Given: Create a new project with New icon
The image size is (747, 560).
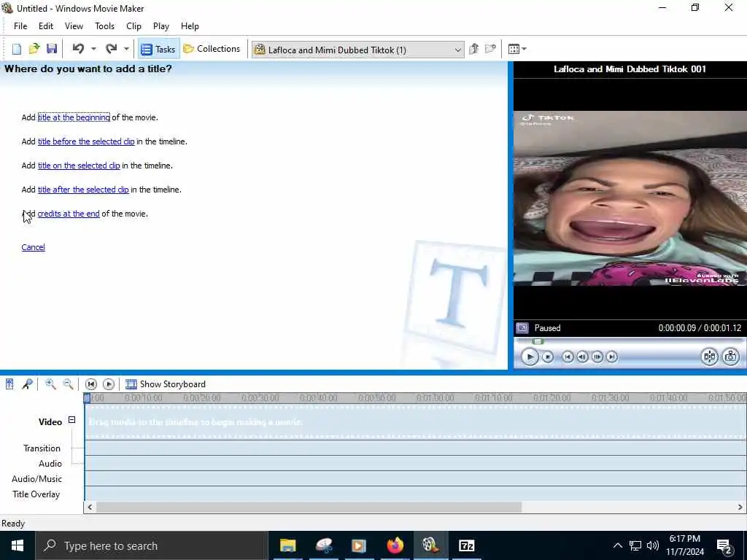Looking at the screenshot, I should (17, 49).
